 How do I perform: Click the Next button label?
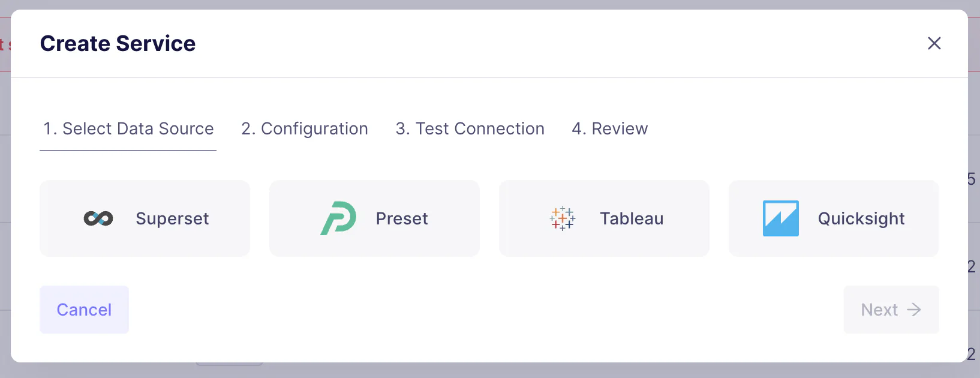879,310
